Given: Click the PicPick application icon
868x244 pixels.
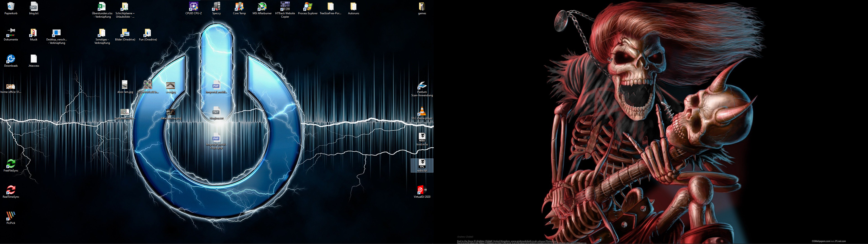Looking at the screenshot, I should point(11,216).
